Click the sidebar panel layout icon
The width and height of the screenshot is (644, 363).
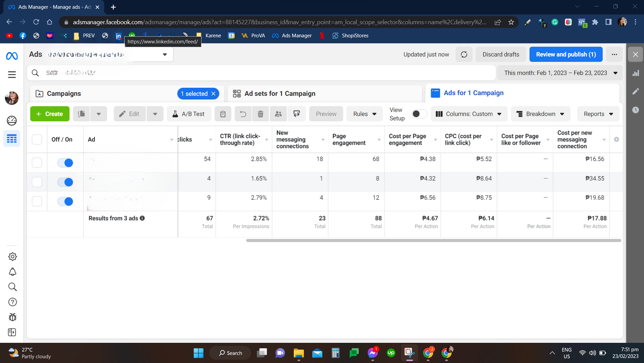click(12, 332)
